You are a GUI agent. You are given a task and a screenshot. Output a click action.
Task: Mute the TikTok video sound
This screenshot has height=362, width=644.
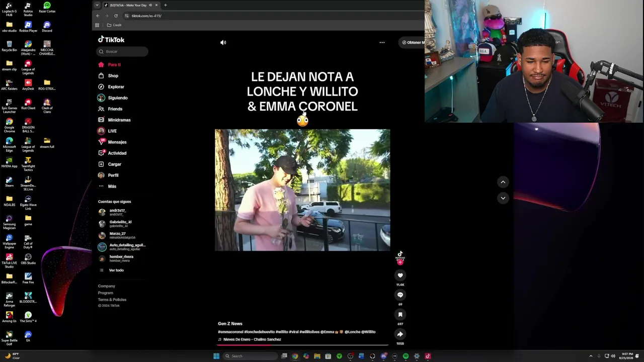click(223, 43)
